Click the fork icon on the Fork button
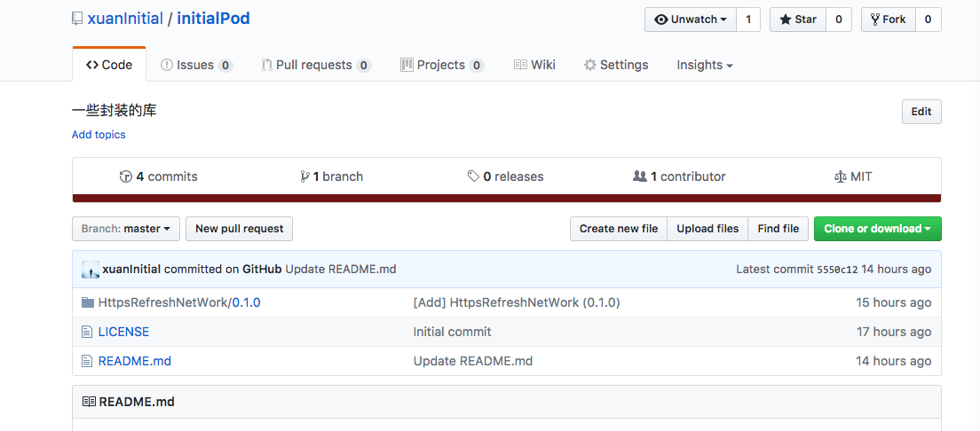This screenshot has height=431, width=980. click(x=875, y=20)
